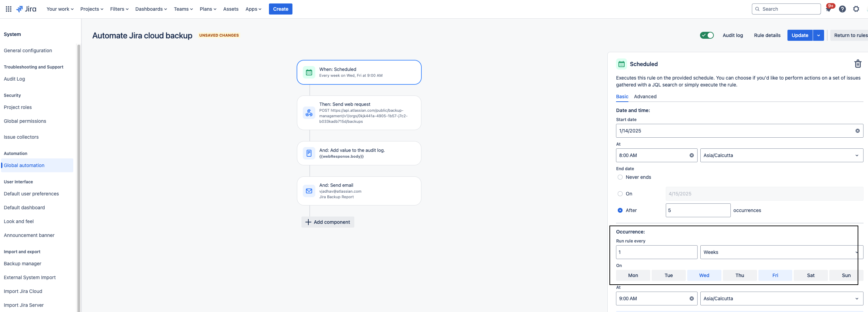Select the After occurrences radio button
The image size is (868, 312).
(620, 210)
